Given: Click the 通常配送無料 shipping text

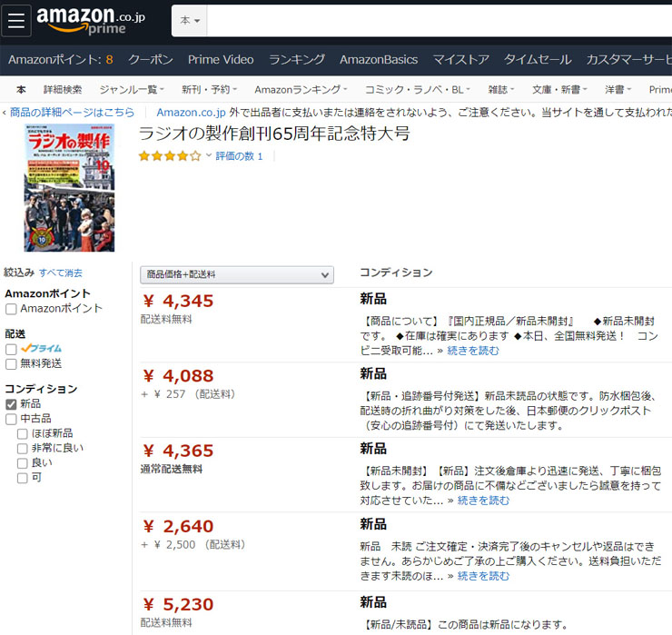Looking at the screenshot, I should pyautogui.click(x=172, y=469).
